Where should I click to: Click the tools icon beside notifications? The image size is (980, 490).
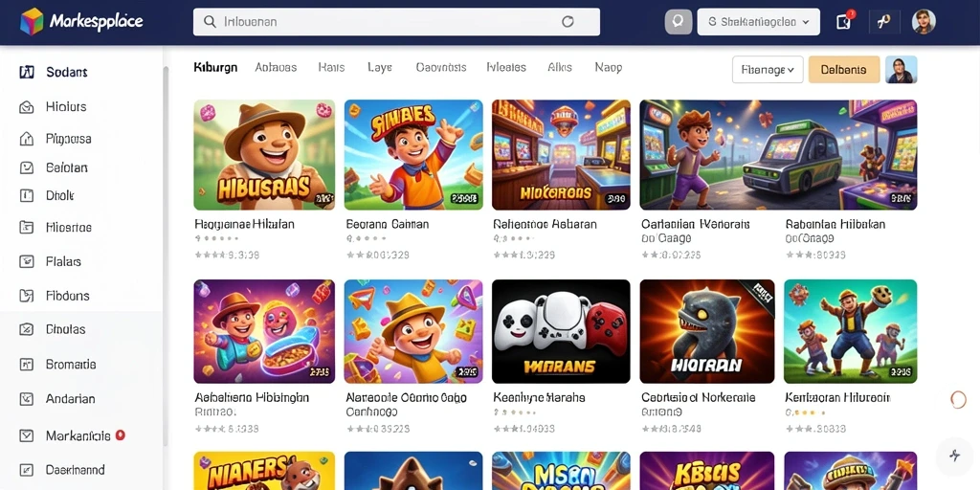(883, 21)
